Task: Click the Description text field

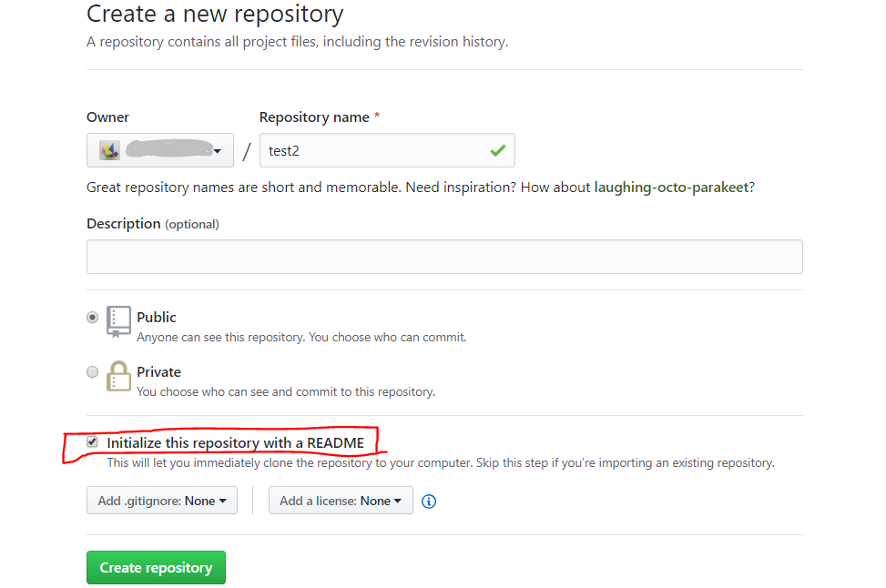Action: pyautogui.click(x=444, y=257)
